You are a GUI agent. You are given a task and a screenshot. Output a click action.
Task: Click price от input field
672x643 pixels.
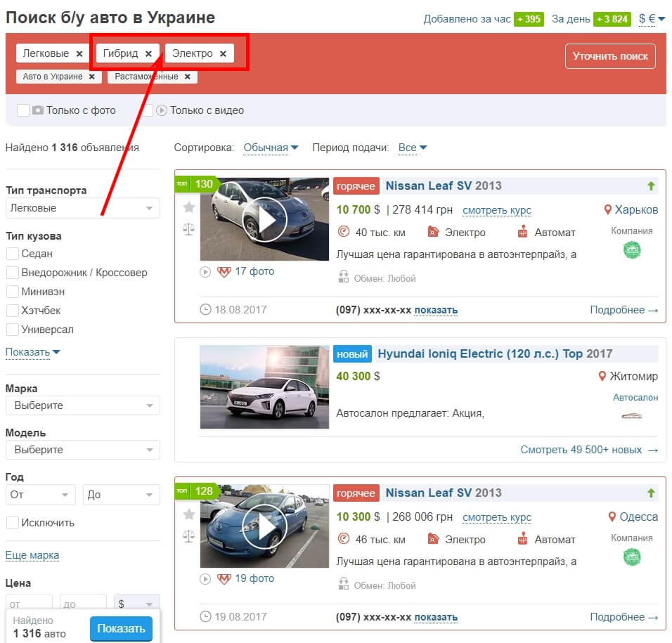tap(29, 603)
